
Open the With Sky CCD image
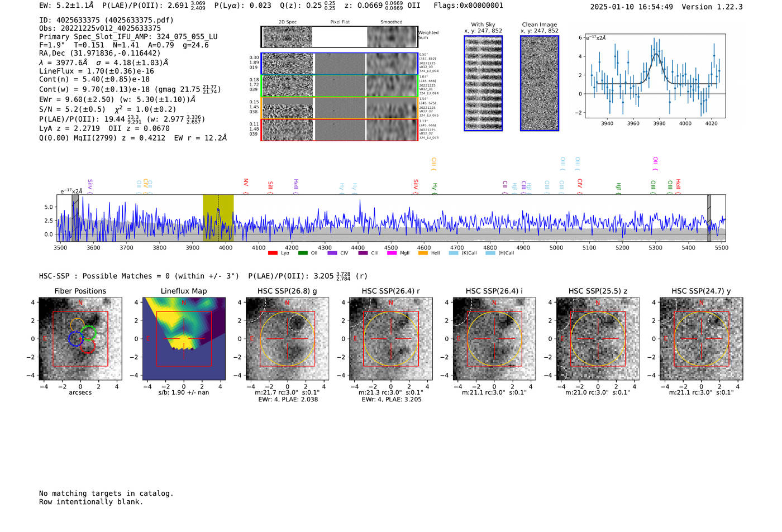(x=483, y=83)
